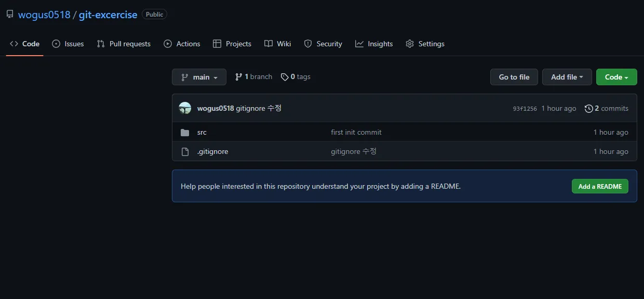This screenshot has height=299, width=644.
Task: Open wogus0518 author link in latest commit
Action: [x=216, y=108]
